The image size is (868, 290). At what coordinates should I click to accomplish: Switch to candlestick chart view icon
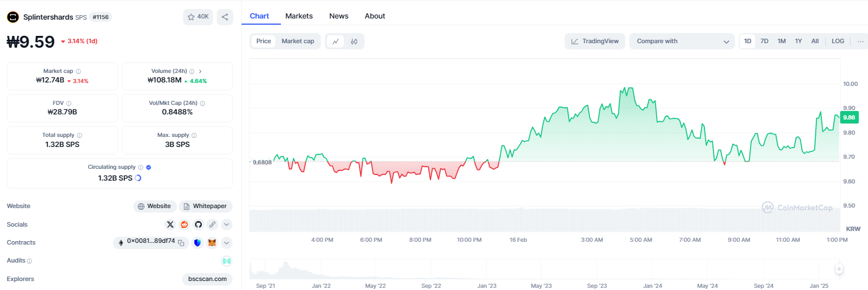[354, 41]
